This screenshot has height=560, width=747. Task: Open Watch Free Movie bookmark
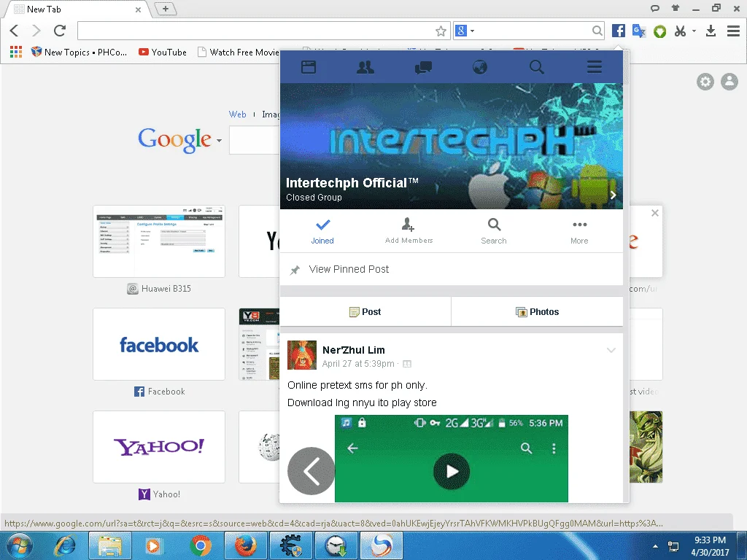coord(239,52)
